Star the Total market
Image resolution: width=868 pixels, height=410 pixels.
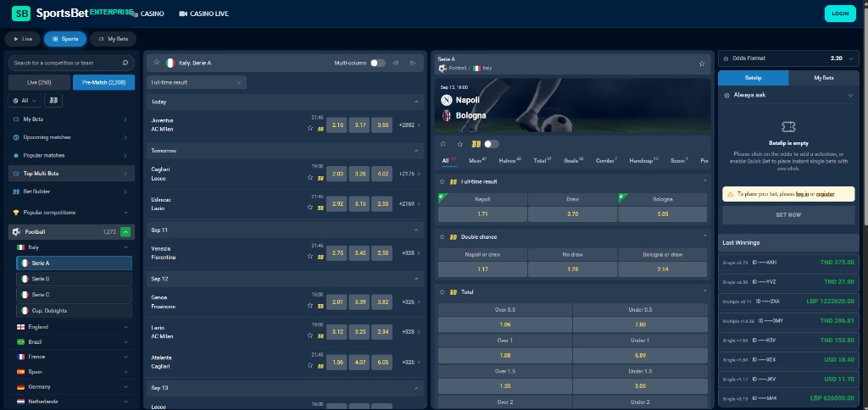tap(442, 291)
